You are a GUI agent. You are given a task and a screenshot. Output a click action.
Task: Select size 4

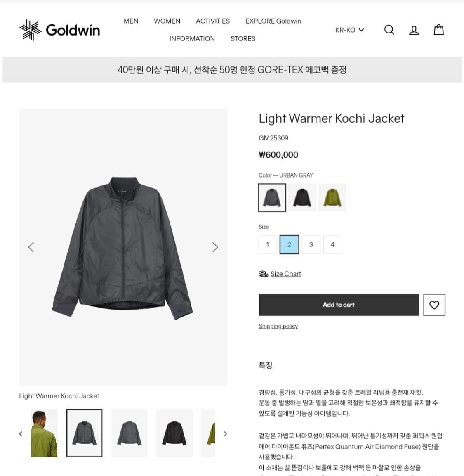click(333, 244)
